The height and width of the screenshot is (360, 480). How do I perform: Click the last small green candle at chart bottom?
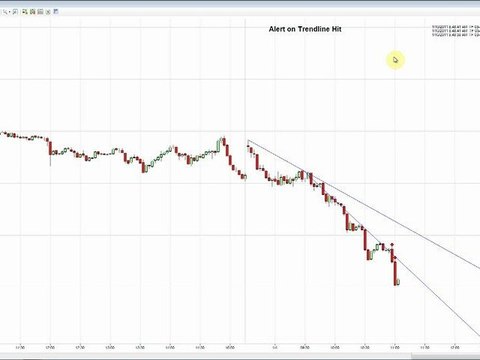[x=398, y=282]
